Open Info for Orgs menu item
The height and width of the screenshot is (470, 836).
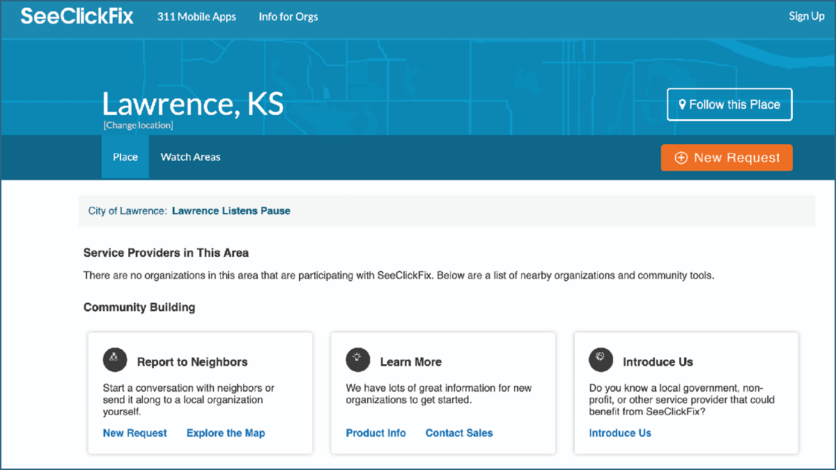288,17
